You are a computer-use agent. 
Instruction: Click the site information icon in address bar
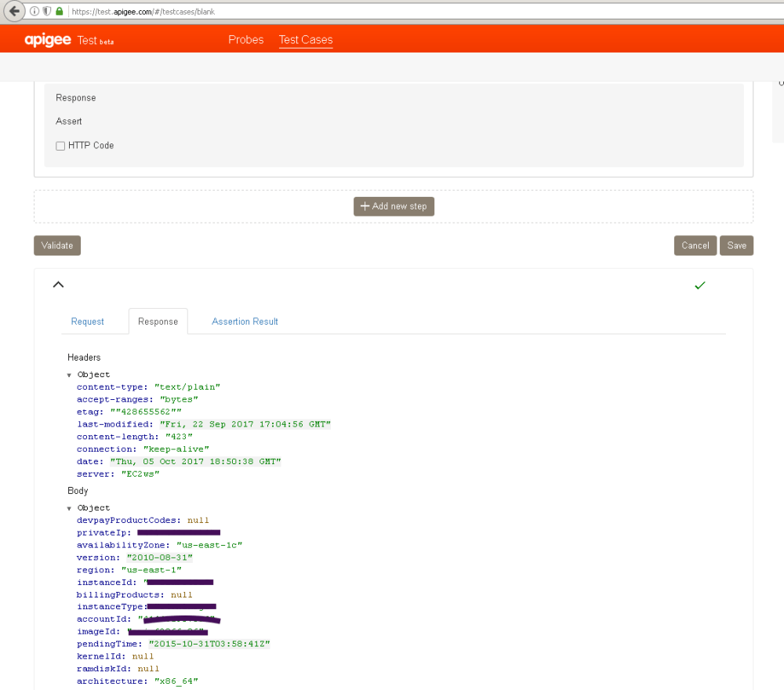pyautogui.click(x=34, y=12)
